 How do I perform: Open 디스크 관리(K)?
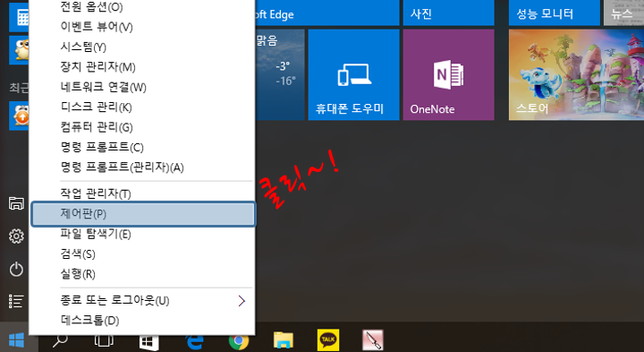coord(142,107)
